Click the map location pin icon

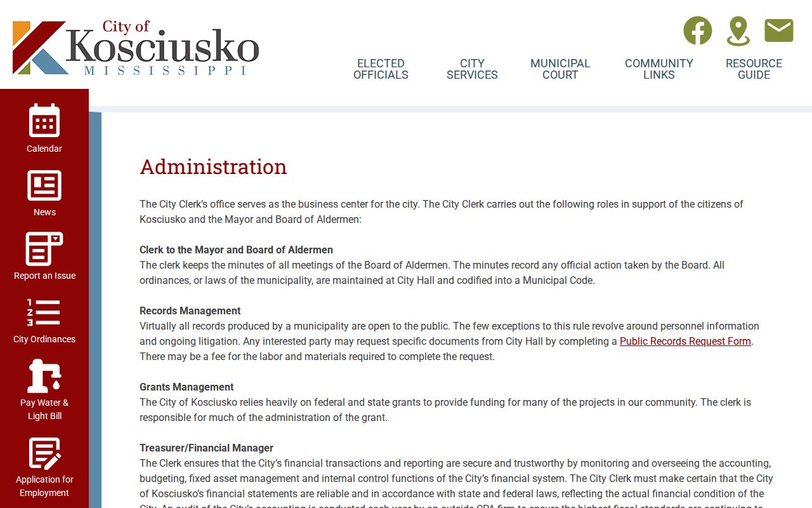(x=738, y=31)
